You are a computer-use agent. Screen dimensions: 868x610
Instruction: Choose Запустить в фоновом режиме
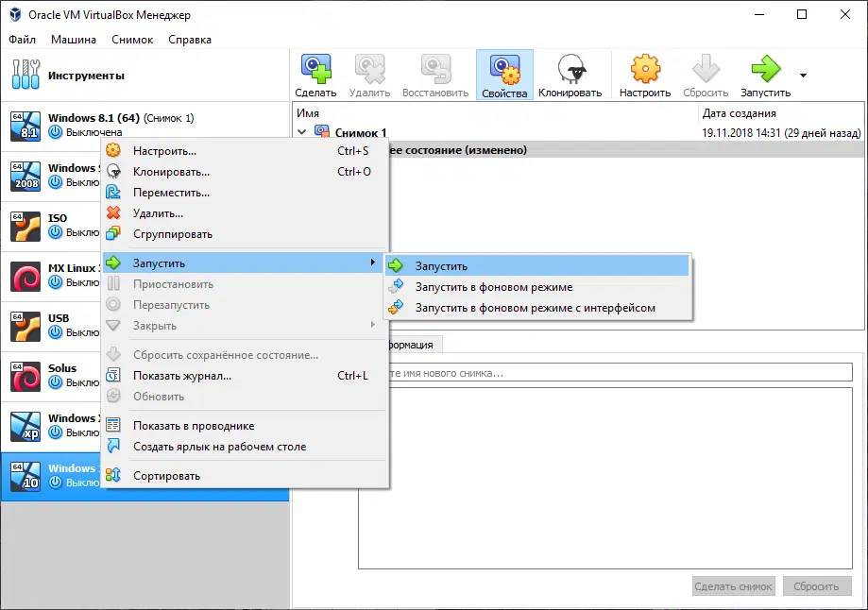[x=537, y=287]
